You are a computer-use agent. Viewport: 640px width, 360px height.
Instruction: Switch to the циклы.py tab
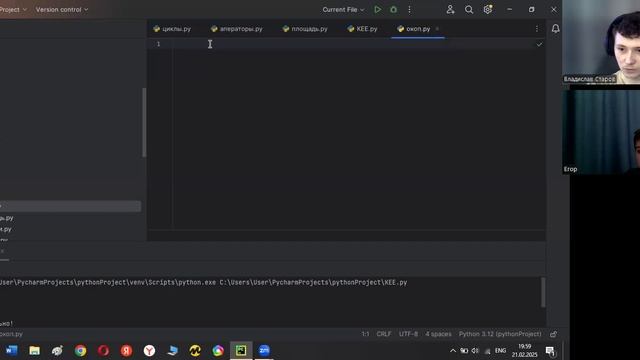point(172,29)
